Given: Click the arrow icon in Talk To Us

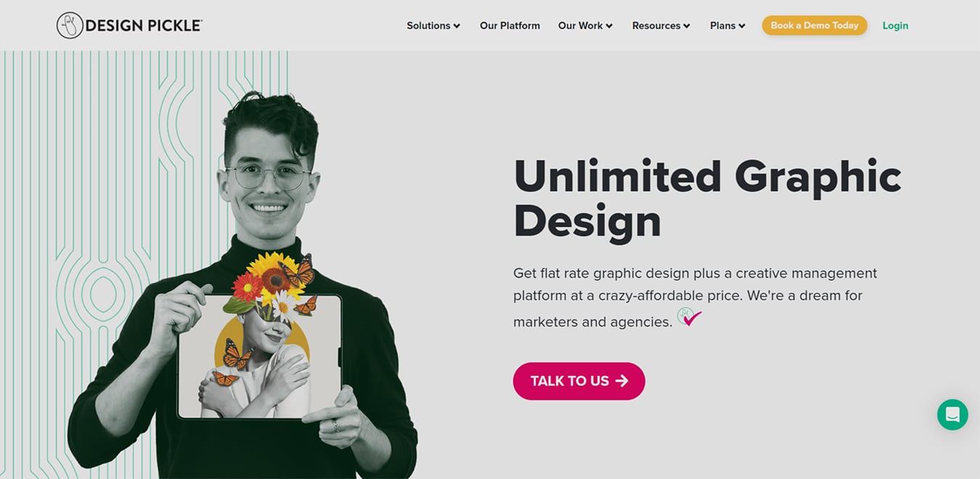Looking at the screenshot, I should (621, 381).
